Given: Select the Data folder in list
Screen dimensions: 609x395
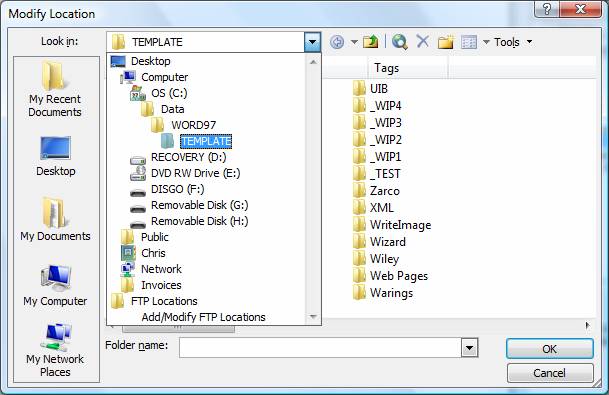Looking at the screenshot, I should [x=162, y=109].
